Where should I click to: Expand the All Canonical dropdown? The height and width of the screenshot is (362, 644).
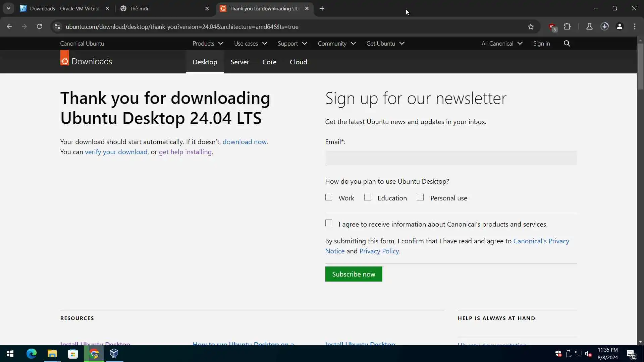pyautogui.click(x=502, y=44)
